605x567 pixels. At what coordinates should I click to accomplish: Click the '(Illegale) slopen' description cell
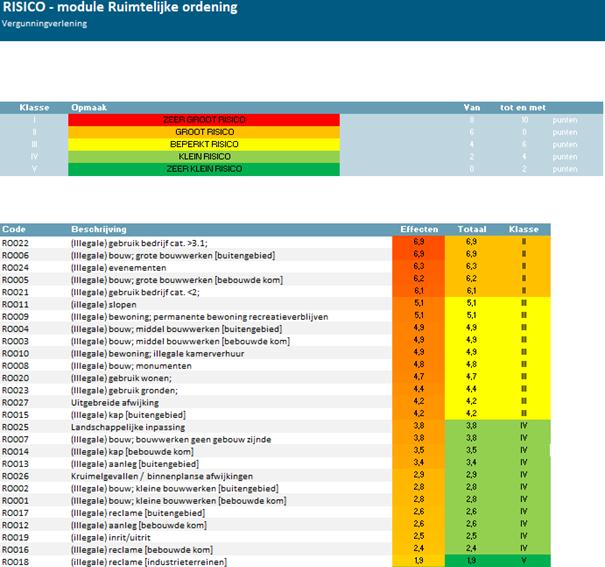[104, 304]
